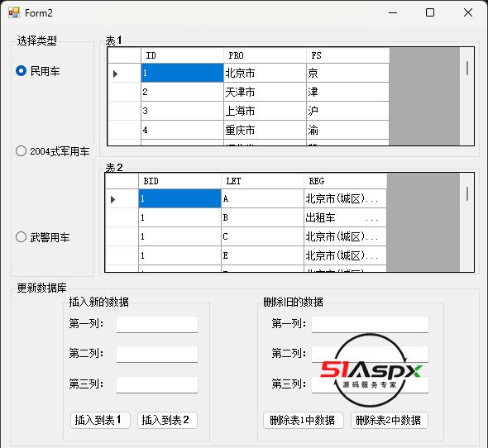The image size is (488, 448).
Task: Click table 2 vertical scrollbar thumb
Action: coord(467,193)
